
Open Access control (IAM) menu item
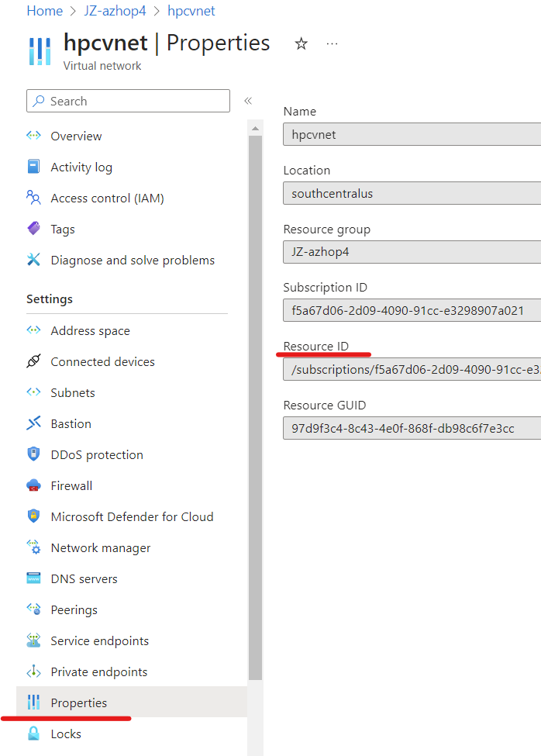132,197
